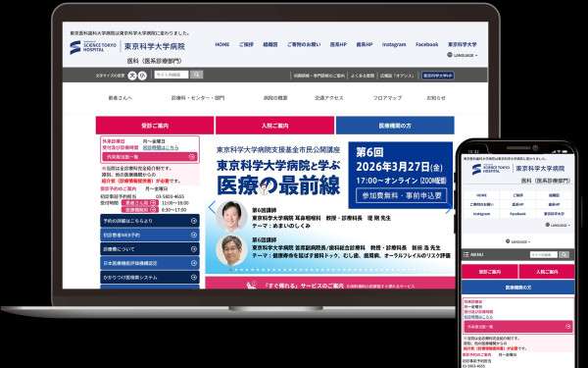
Task: Click the search magnifier button on laptop
Action: pyautogui.click(x=197, y=75)
